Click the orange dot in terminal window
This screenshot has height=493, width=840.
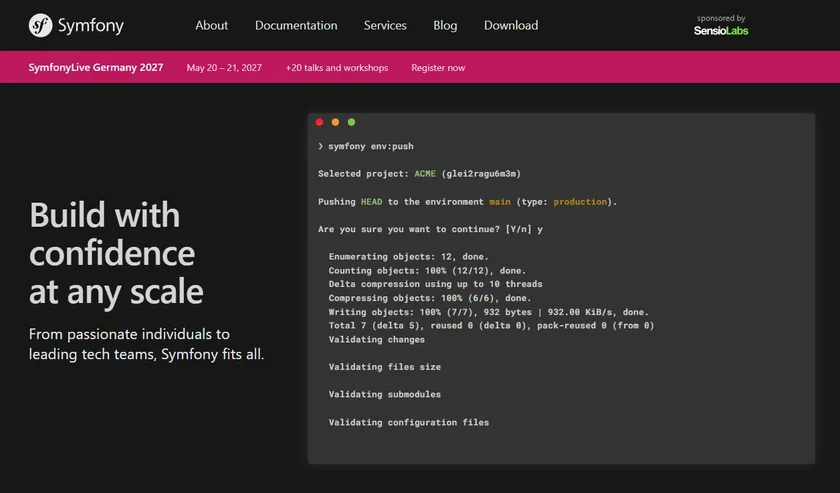pos(335,122)
